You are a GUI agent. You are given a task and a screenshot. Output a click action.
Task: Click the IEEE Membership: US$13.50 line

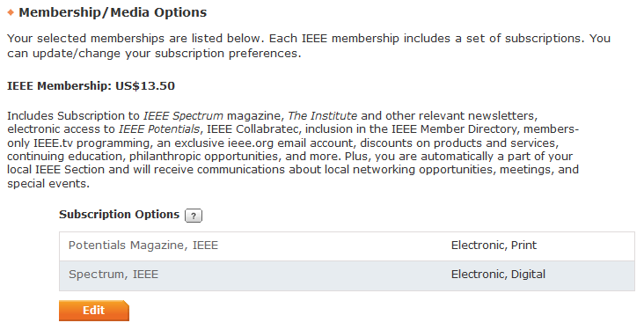(91, 86)
